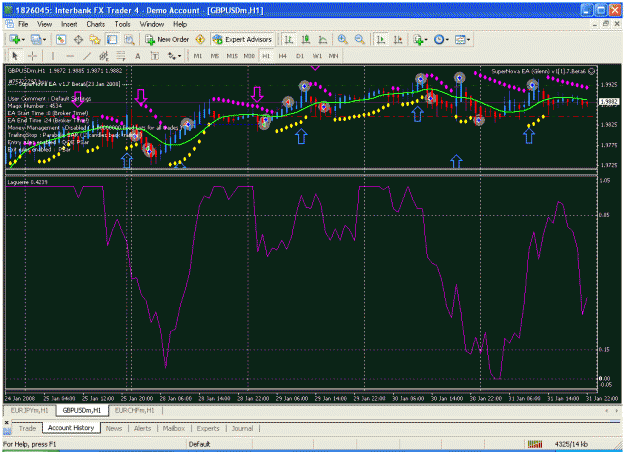This screenshot has height=452, width=625.
Task: Switch to M1 timeframe
Action: coord(198,56)
